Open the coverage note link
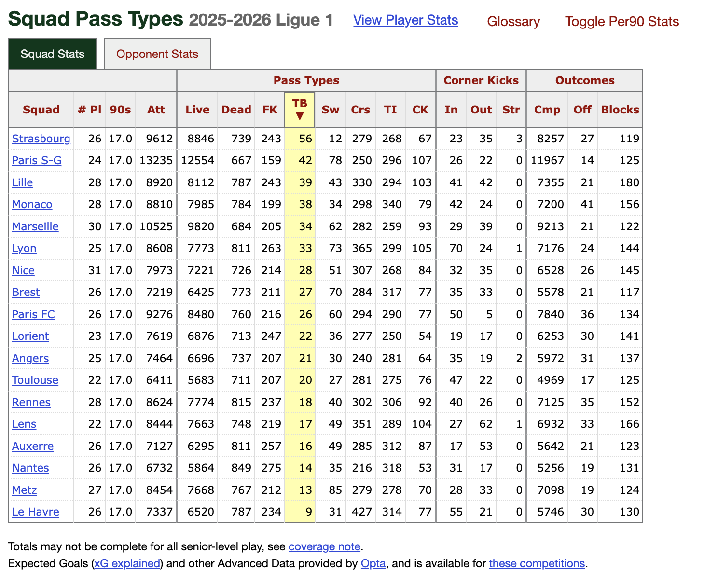718x588 pixels. tap(324, 547)
